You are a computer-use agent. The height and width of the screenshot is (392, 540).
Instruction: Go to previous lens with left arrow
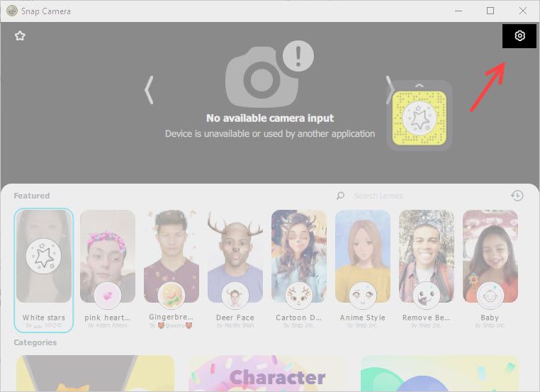[x=148, y=90]
